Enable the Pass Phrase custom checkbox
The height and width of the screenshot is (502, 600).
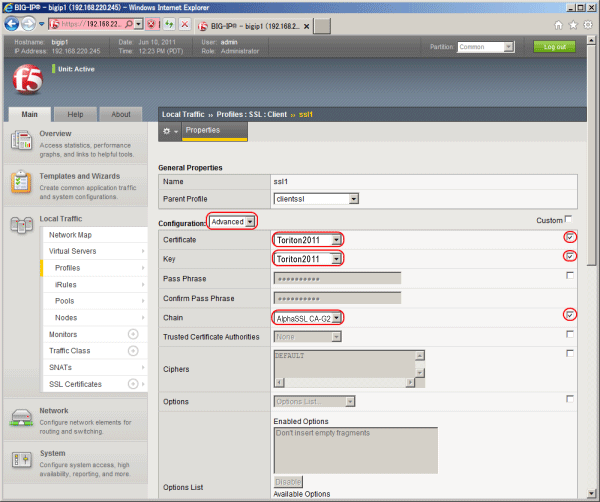(x=570, y=275)
